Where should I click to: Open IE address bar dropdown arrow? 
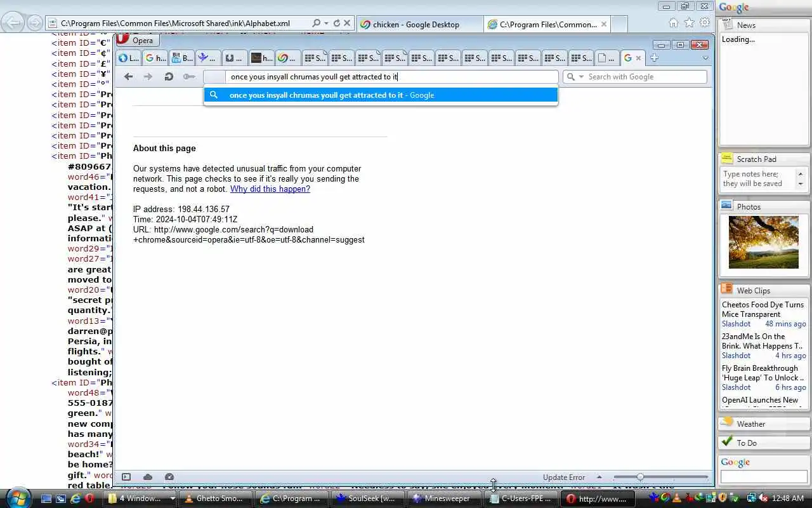[x=326, y=23]
